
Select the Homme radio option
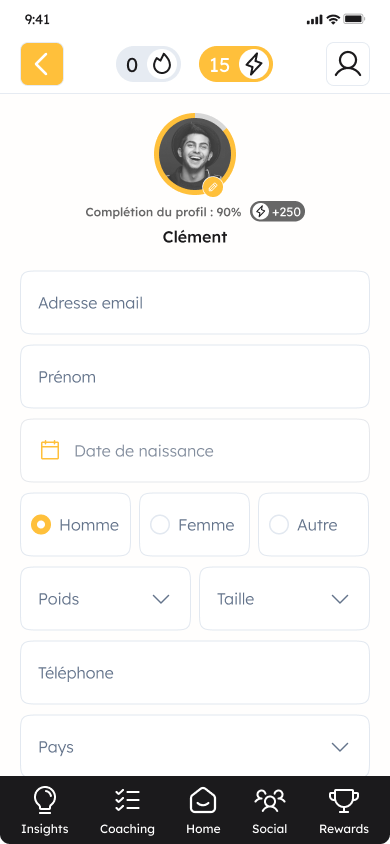pos(75,524)
